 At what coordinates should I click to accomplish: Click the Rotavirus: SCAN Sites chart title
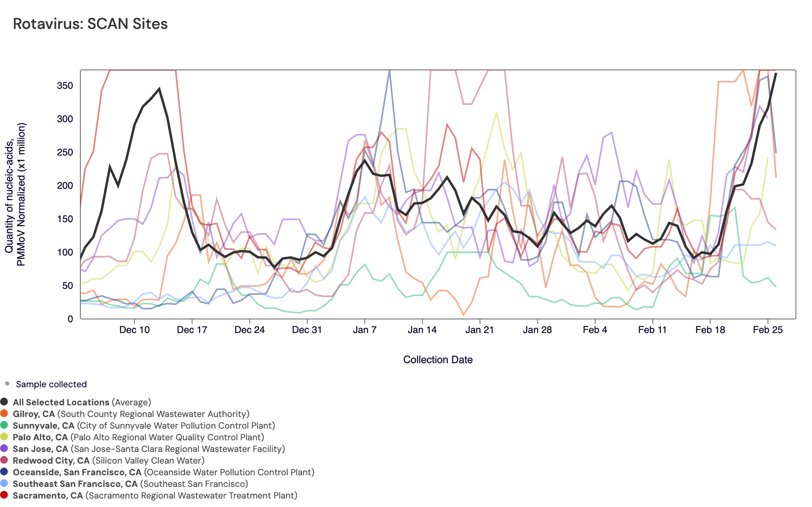(90, 24)
